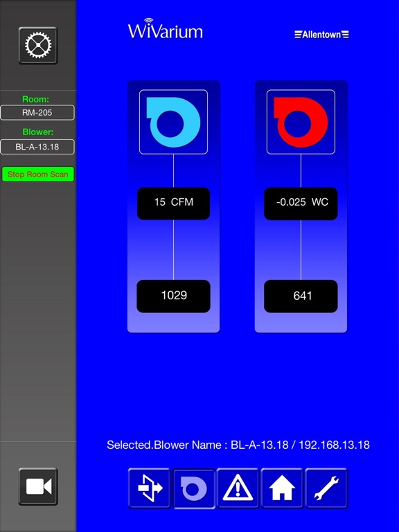This screenshot has width=399, height=532.
Task: Open the settings gear button
Action: tap(38, 46)
